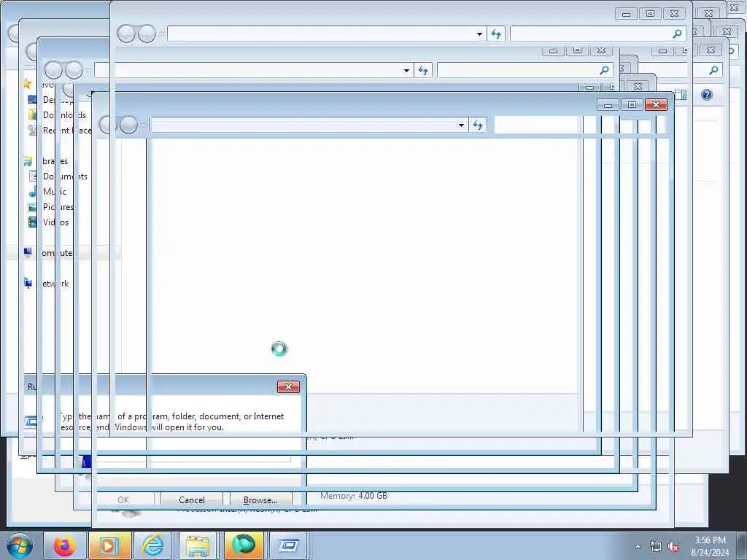Click the OK button in Run dialog
Image resolution: width=747 pixels, height=560 pixels.
click(x=123, y=500)
